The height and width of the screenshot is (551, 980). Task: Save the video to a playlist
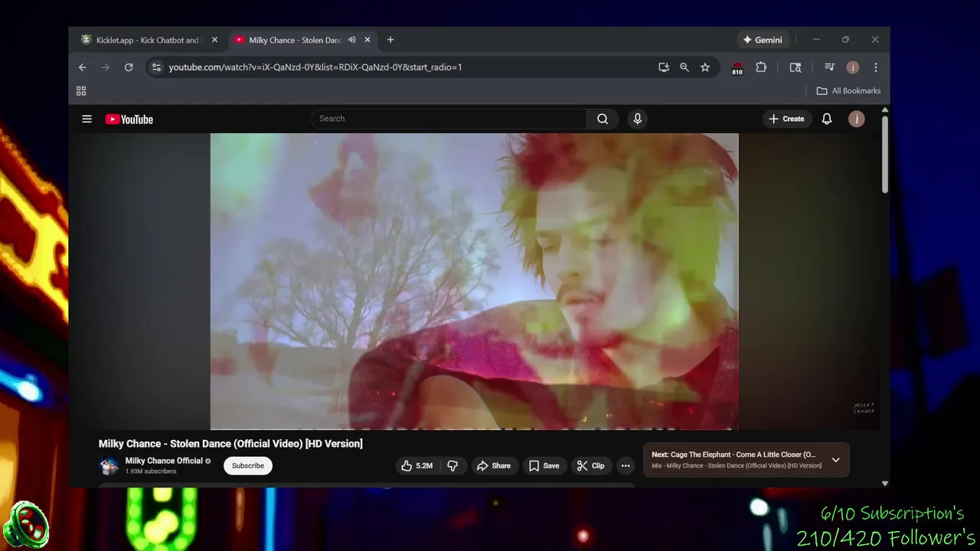[x=544, y=465]
